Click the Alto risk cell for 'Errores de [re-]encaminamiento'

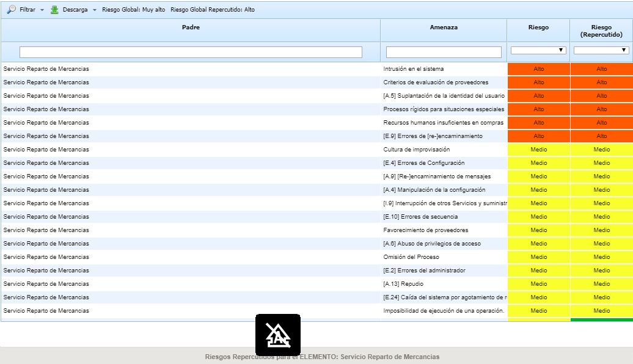coord(538,136)
